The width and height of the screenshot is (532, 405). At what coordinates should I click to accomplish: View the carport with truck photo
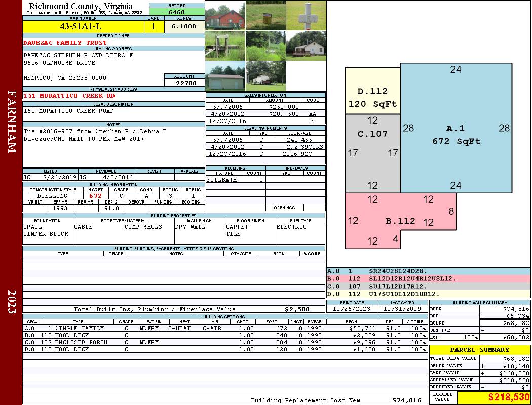coord(264,76)
